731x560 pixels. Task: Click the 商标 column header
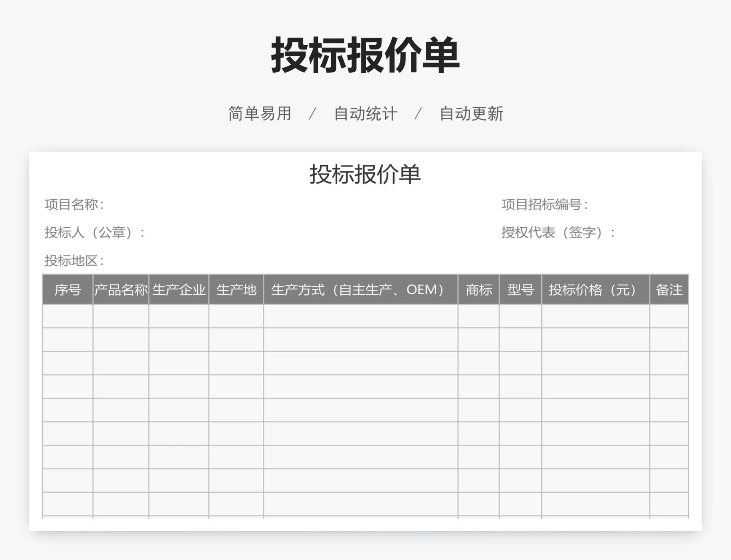click(478, 290)
